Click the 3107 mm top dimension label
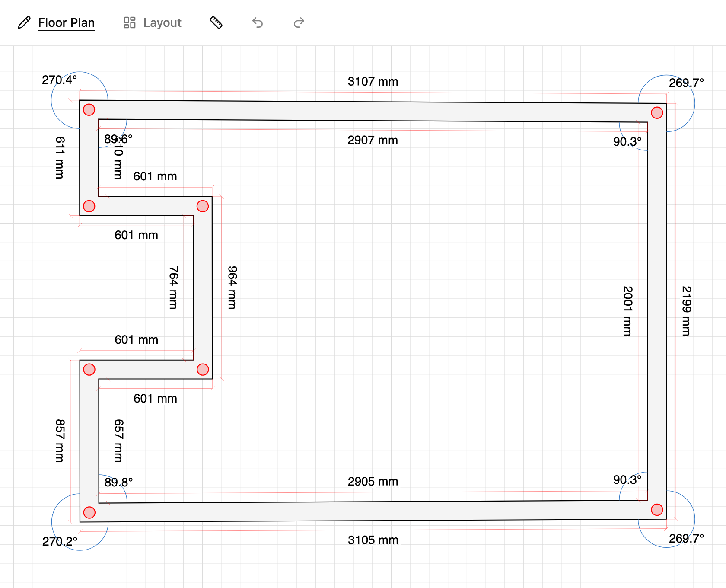Image resolution: width=726 pixels, height=588 pixels. pos(373,81)
